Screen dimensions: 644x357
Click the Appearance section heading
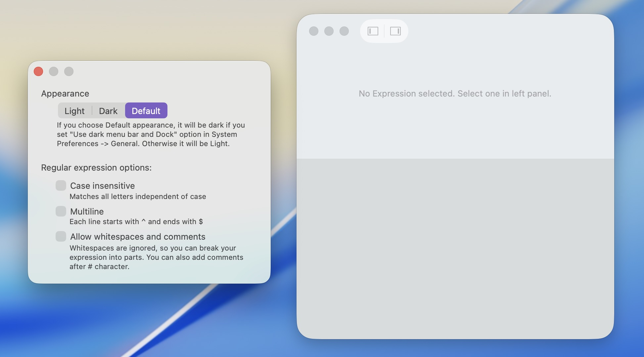(65, 94)
